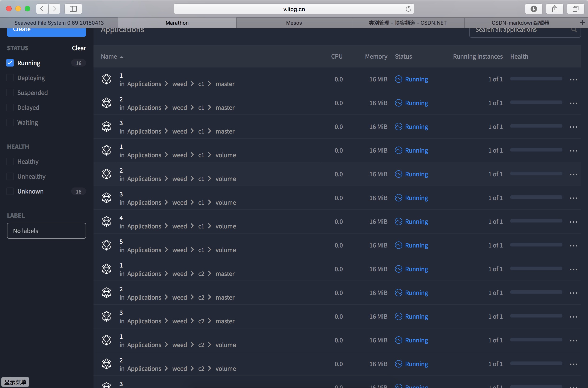The image size is (588, 388).
Task: Click the Safari share icon
Action: click(x=555, y=9)
